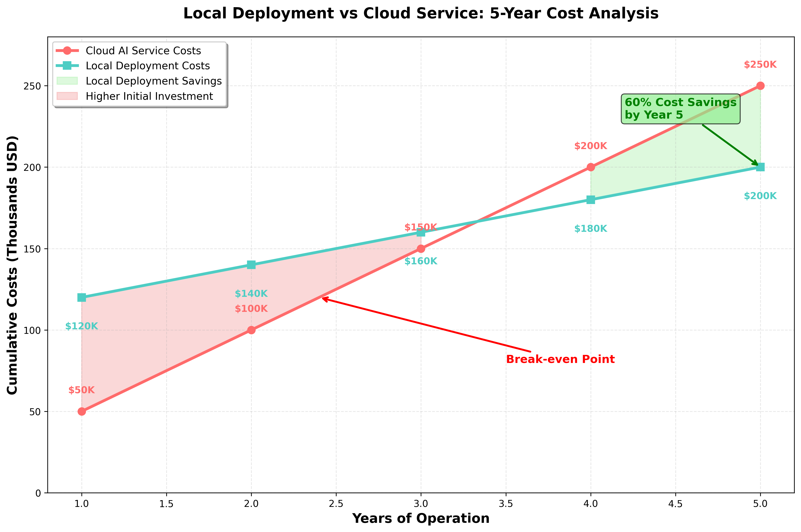The height and width of the screenshot is (532, 801).
Task: Click the cloud cost circle marker at year 2
Action: click(x=251, y=330)
